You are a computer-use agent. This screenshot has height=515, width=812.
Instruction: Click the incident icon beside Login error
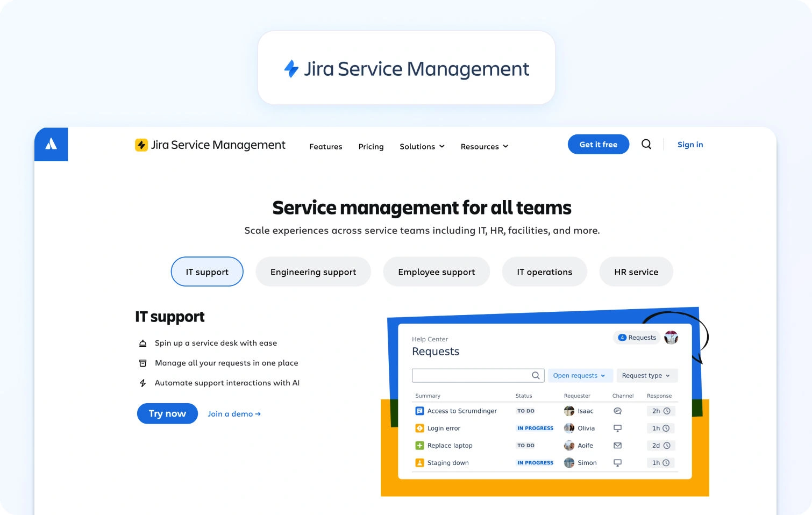tap(419, 428)
